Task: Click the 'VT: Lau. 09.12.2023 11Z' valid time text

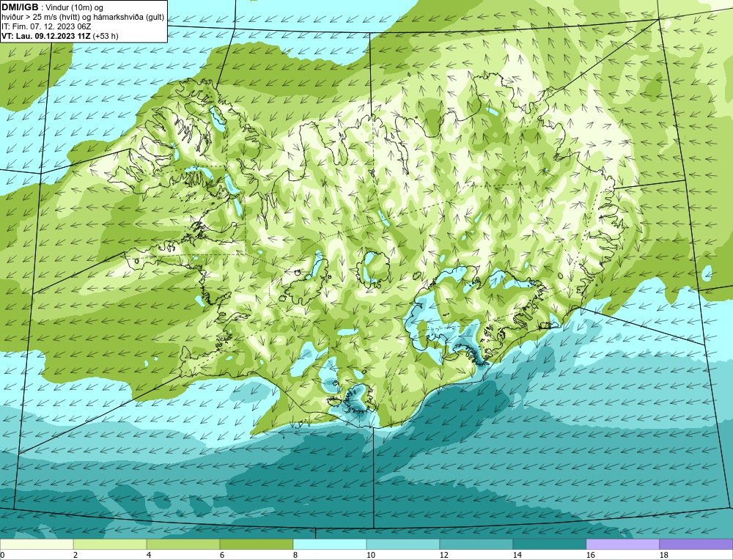Action: tap(46, 36)
